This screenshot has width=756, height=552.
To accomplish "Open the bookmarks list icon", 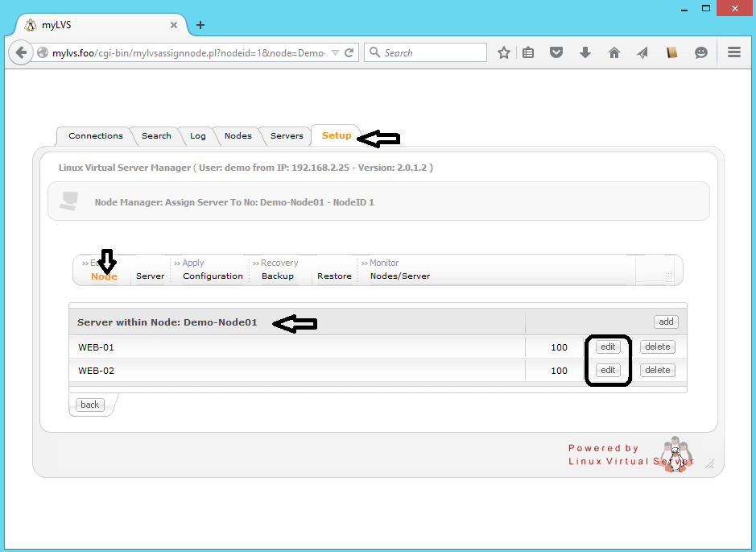I will click(528, 52).
